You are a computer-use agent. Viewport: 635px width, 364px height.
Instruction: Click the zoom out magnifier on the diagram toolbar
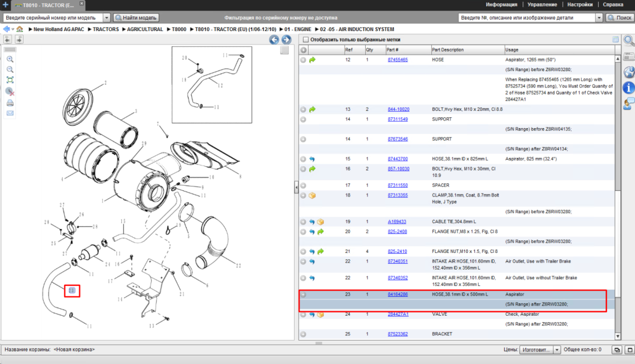[x=10, y=70]
